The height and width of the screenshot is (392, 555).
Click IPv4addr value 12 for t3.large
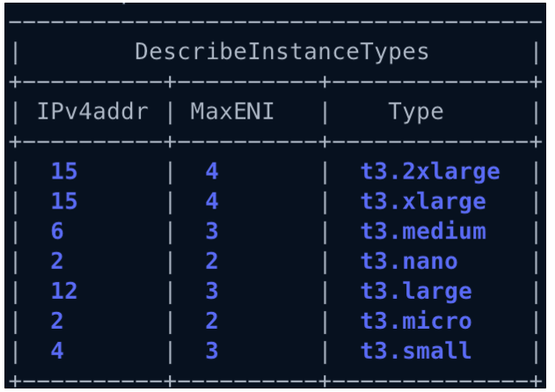coord(64,291)
